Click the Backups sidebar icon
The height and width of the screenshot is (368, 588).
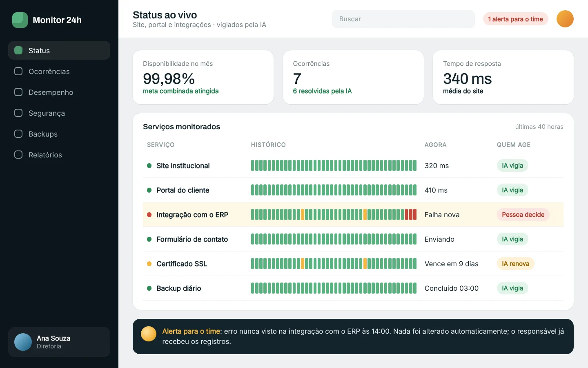(18, 134)
